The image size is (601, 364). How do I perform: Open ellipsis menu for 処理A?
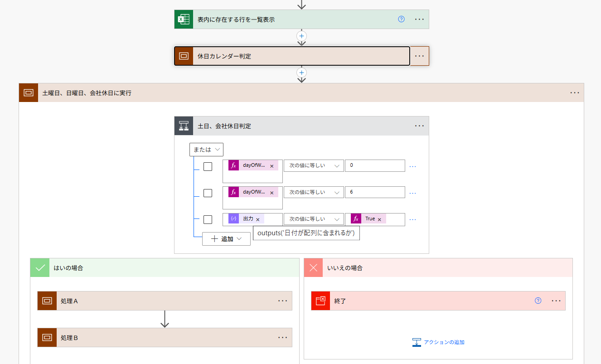282,301
